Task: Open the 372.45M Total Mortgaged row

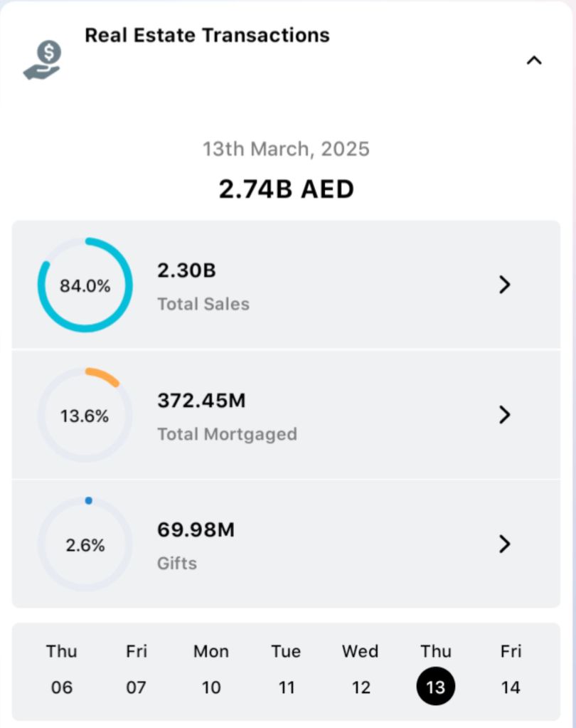Action: point(284,416)
